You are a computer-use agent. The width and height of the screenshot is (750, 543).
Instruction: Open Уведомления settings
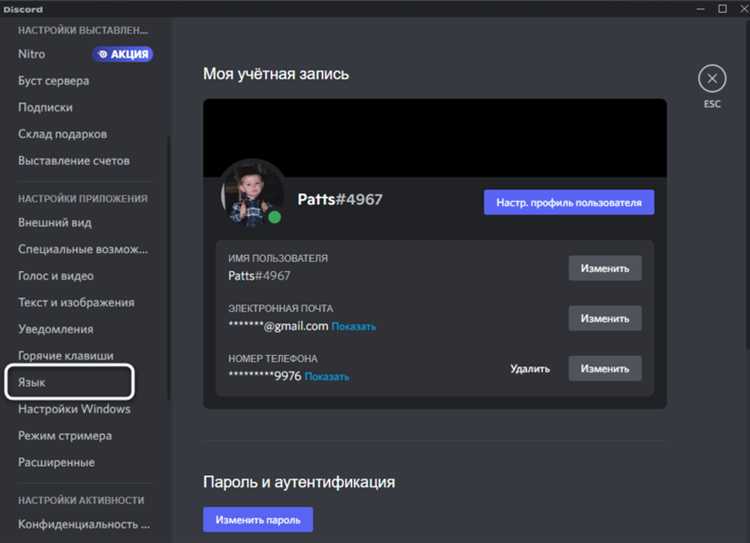55,329
